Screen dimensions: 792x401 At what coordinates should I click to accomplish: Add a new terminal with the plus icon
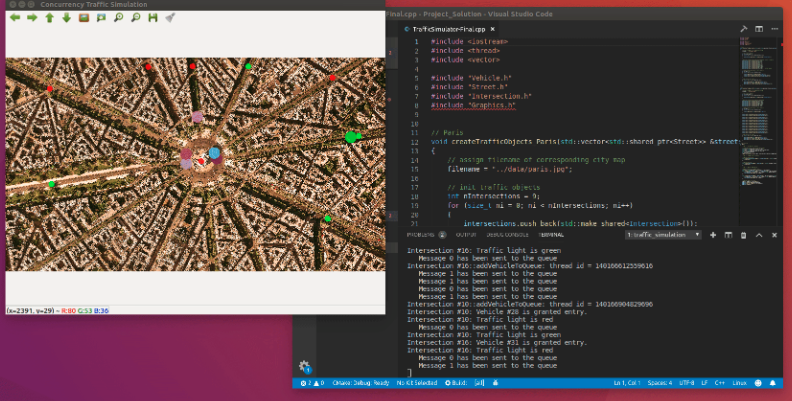[713, 235]
